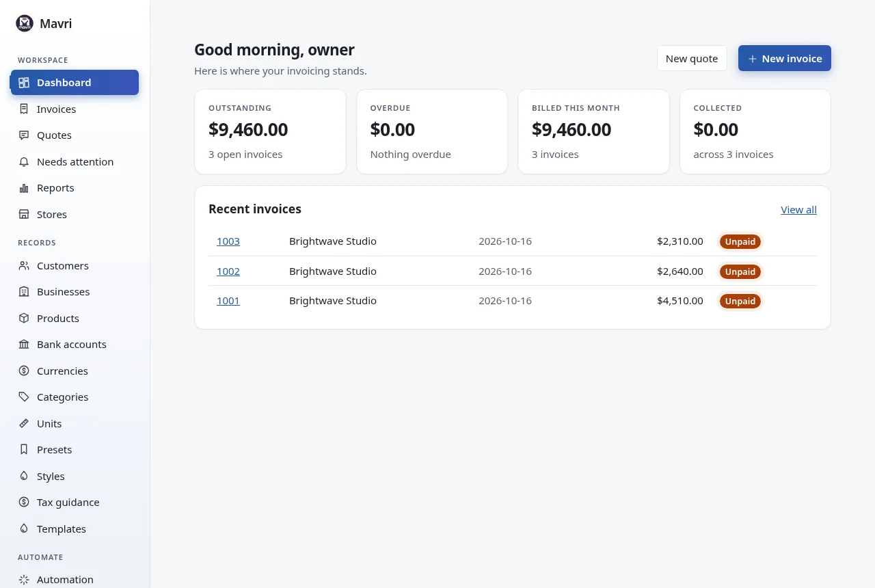Click the Quotes speech-bubble icon

24,135
